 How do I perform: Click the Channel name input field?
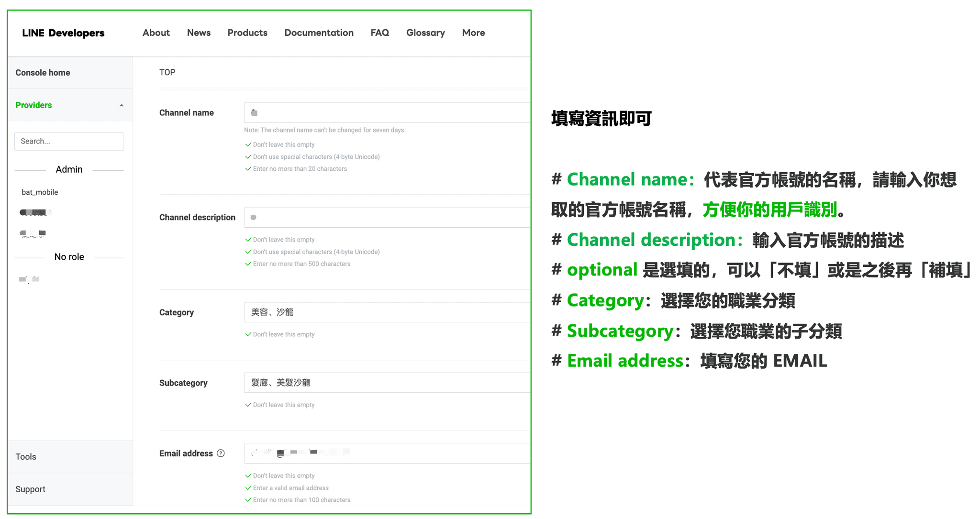tap(387, 113)
